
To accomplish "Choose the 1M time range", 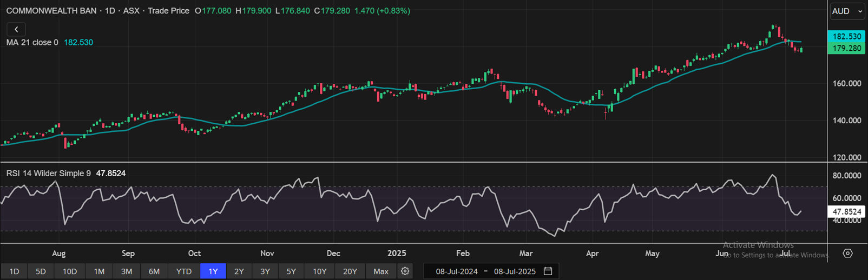I will 98,271.
